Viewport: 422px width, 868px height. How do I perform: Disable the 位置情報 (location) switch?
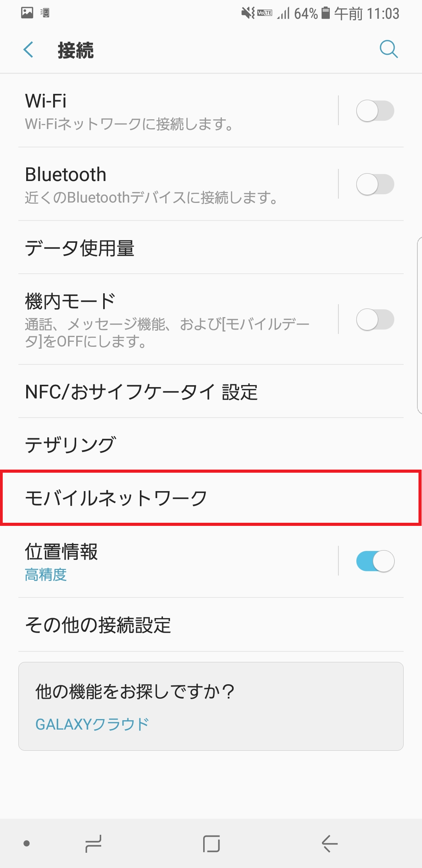click(376, 560)
